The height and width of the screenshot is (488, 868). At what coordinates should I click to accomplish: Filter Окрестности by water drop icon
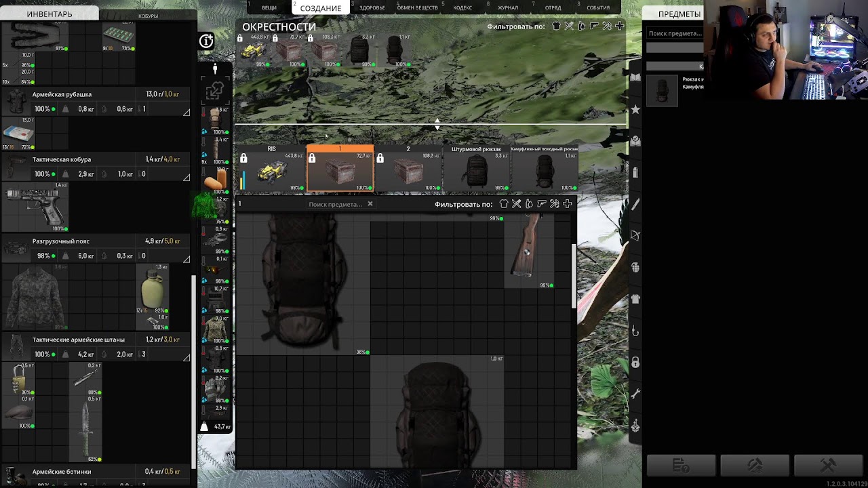[x=581, y=26]
